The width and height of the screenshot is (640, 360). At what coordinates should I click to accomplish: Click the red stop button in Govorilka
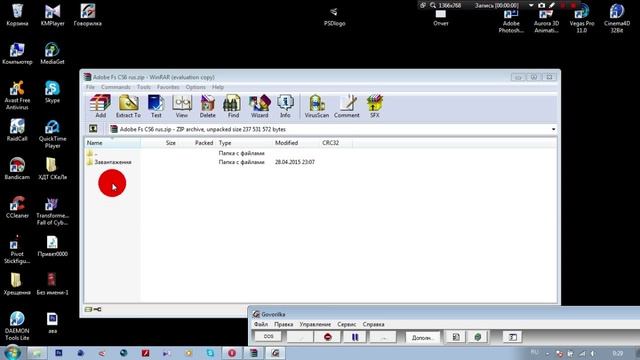click(x=327, y=337)
